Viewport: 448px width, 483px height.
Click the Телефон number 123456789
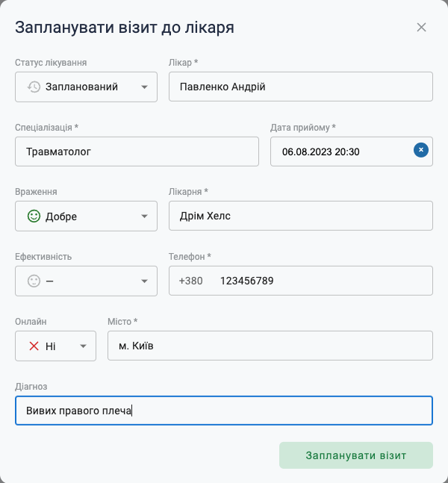[x=247, y=281]
